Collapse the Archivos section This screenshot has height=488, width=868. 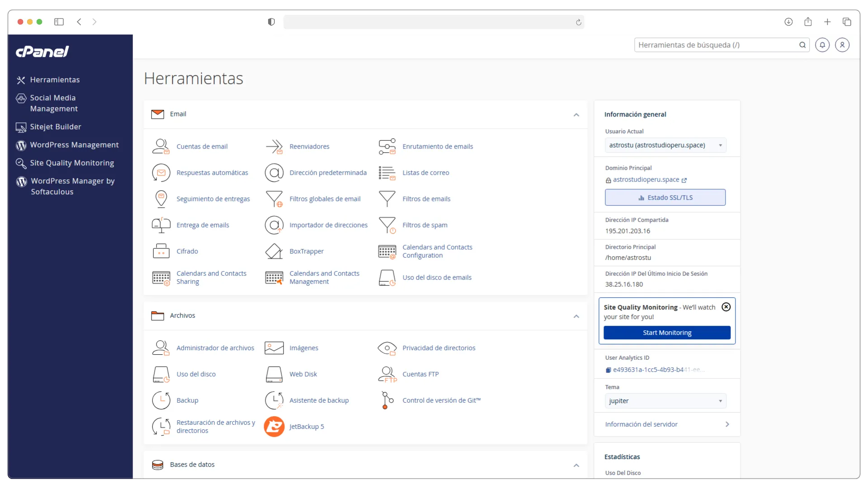576,316
